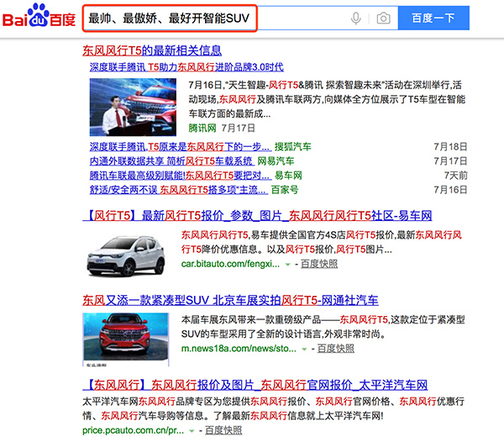Open the 东风又添一款紧凑型SUV result title
Screen dimensions: 504x442
(x=230, y=300)
